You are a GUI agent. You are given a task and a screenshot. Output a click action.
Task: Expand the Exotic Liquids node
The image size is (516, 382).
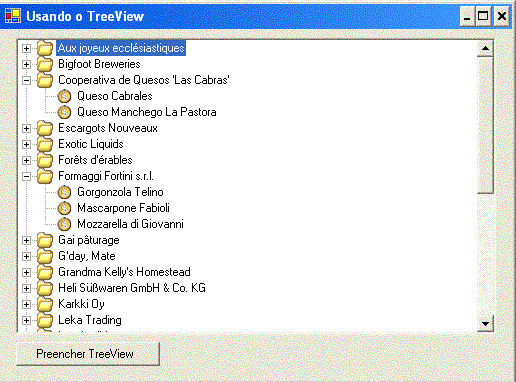point(26,144)
